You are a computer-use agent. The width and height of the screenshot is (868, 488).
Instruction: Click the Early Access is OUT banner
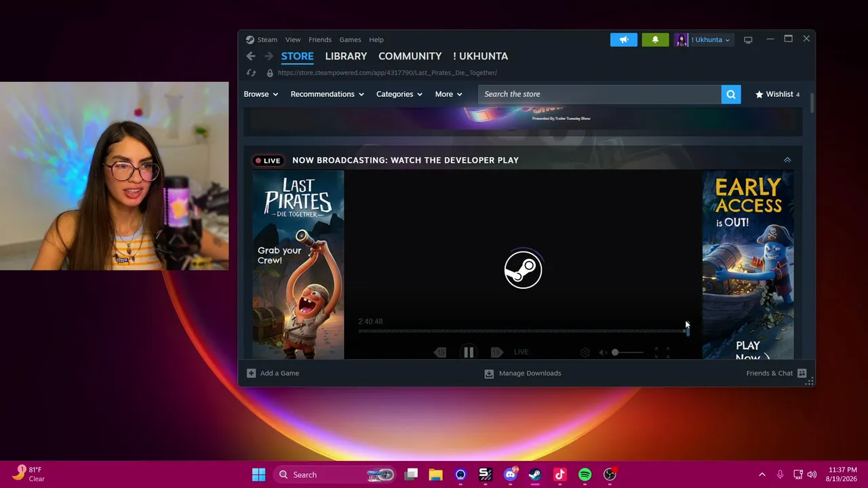click(x=748, y=264)
